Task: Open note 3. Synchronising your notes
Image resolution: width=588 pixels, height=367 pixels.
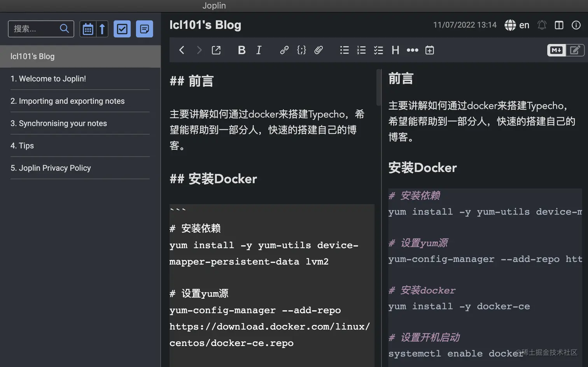Action: [80, 123]
